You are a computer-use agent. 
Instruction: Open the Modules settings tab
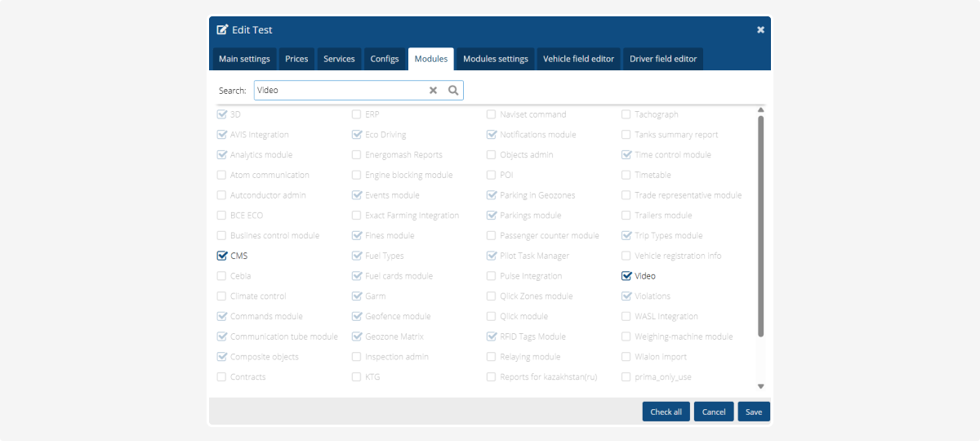(495, 59)
